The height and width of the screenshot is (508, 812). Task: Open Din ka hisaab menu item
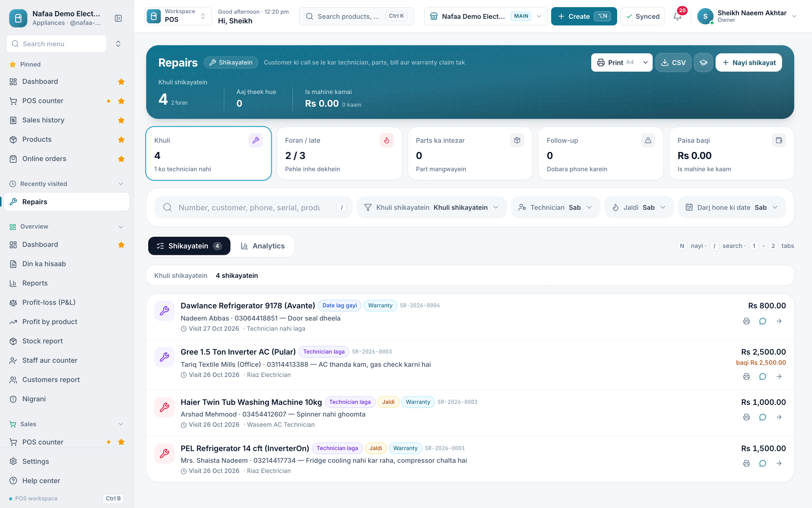click(x=67, y=264)
